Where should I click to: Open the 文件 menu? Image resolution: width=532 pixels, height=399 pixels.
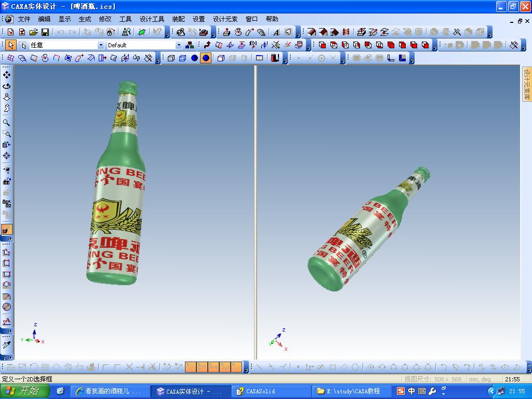[x=24, y=19]
